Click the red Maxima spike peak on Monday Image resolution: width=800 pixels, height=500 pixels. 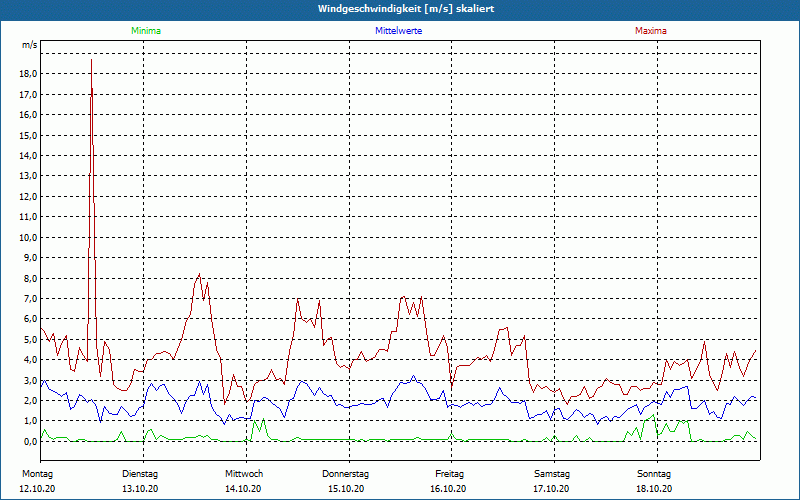91,60
